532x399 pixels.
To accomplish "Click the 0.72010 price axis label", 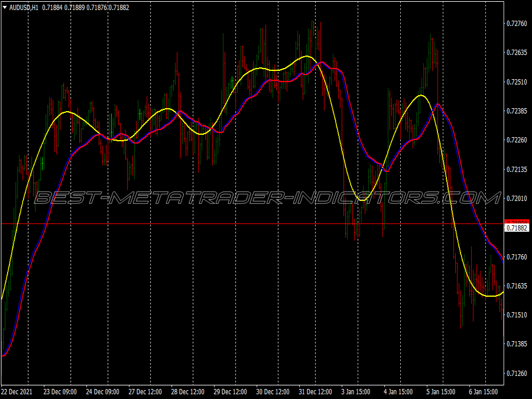I will tap(517, 199).
